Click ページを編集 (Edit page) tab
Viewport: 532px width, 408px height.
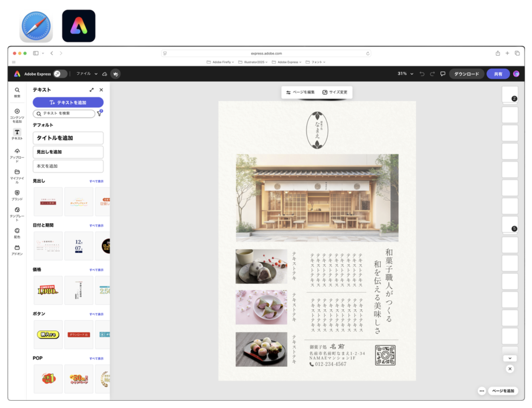pyautogui.click(x=300, y=92)
